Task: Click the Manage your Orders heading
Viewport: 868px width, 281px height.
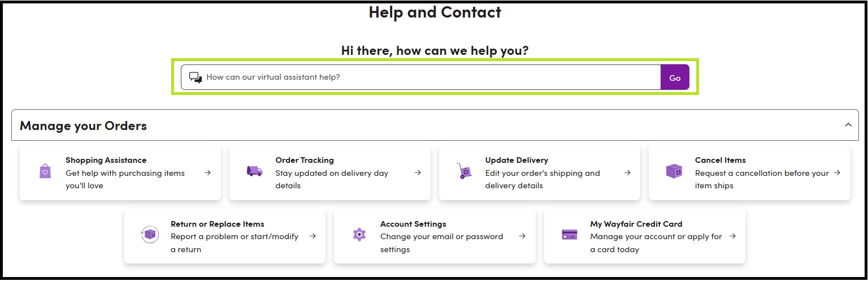Action: coord(83,126)
